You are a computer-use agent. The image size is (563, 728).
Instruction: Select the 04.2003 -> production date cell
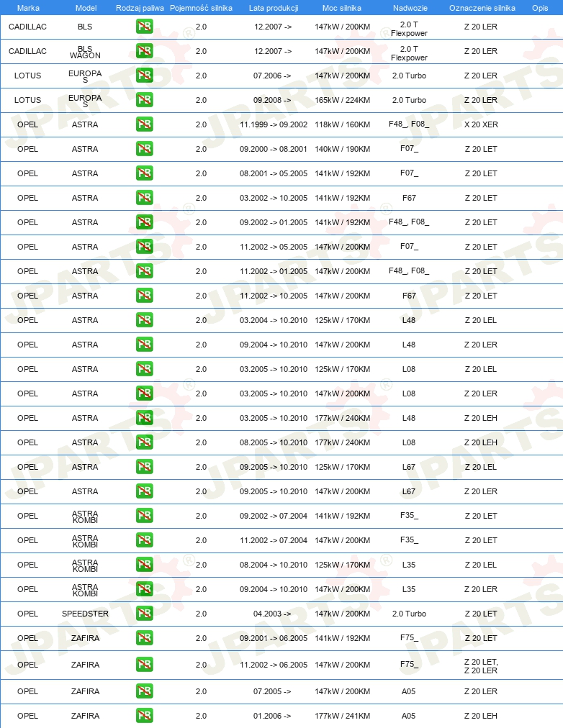tap(272, 614)
